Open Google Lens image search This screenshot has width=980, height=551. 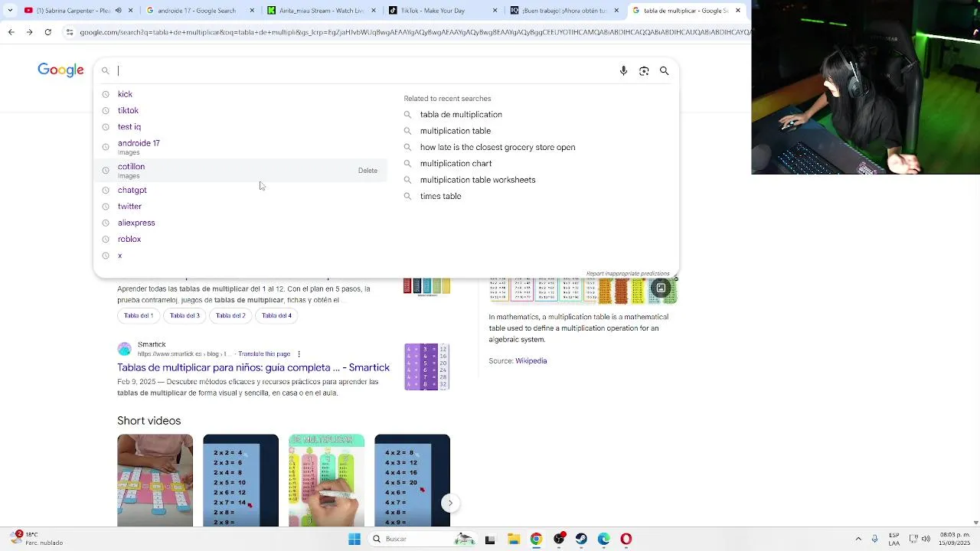[x=644, y=70]
